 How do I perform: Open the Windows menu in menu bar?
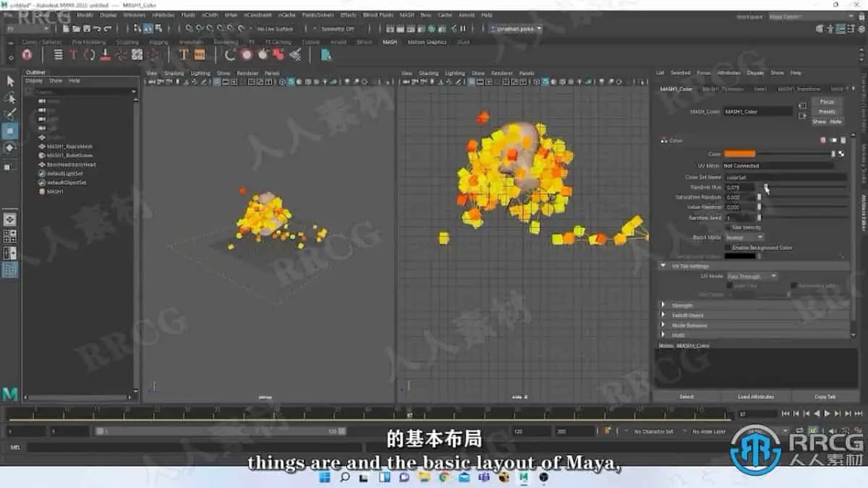click(134, 14)
